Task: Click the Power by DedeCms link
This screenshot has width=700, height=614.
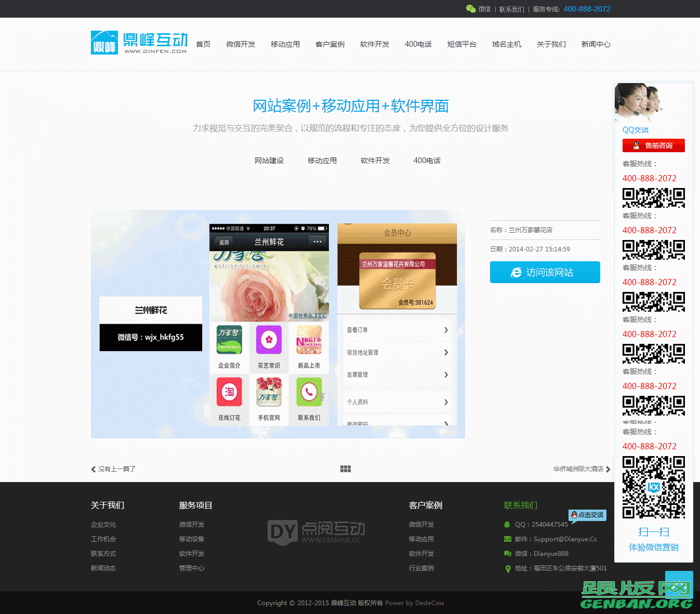Action: 415,603
